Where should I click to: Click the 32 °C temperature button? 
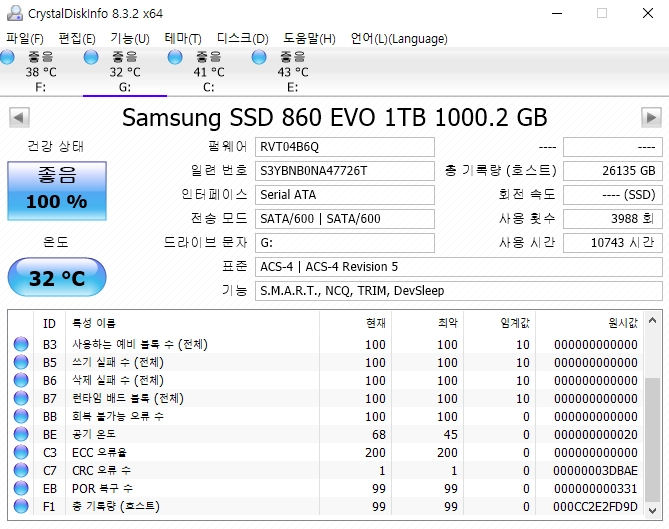(57, 277)
